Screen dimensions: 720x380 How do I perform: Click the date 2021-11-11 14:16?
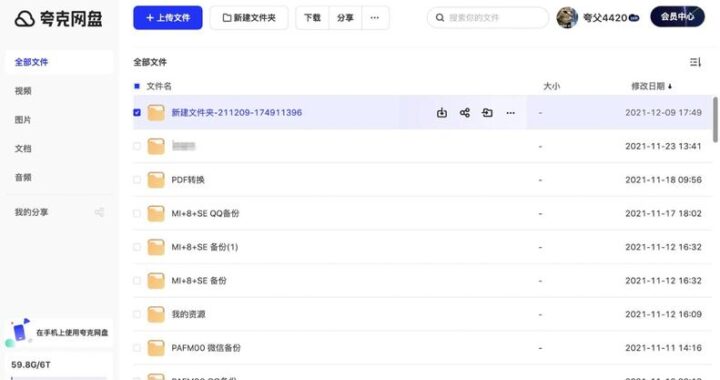[x=664, y=348]
